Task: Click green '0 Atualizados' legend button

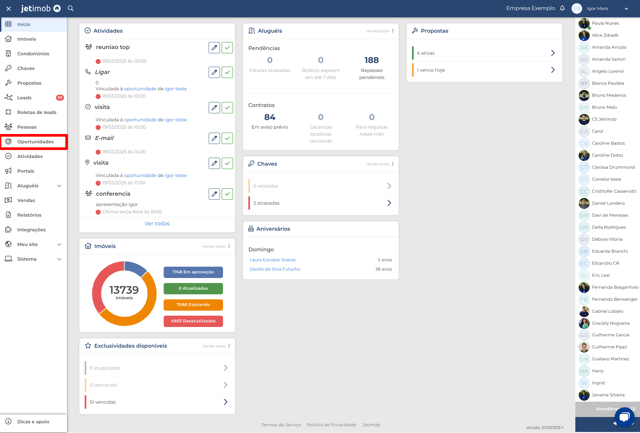Action: tap(193, 289)
